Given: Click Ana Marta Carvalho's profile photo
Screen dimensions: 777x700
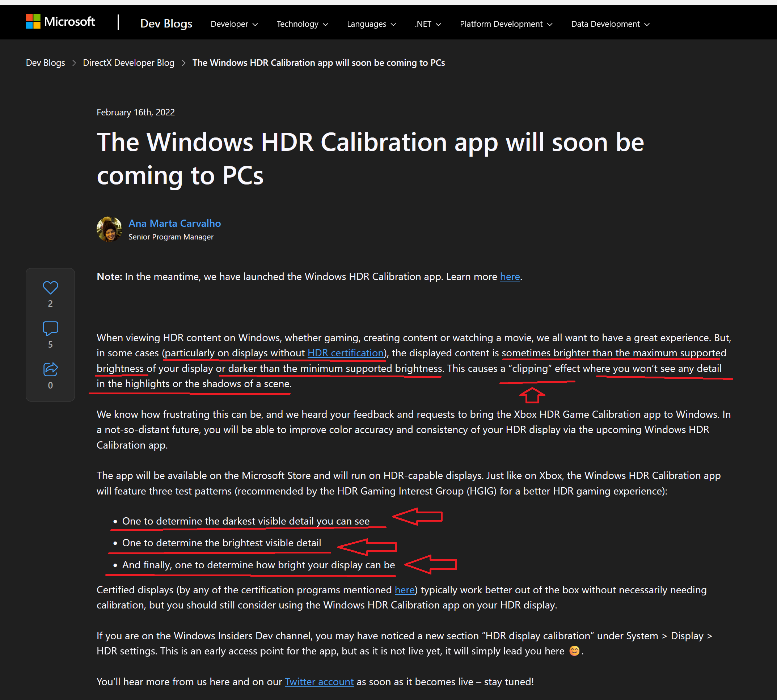Looking at the screenshot, I should tap(109, 229).
